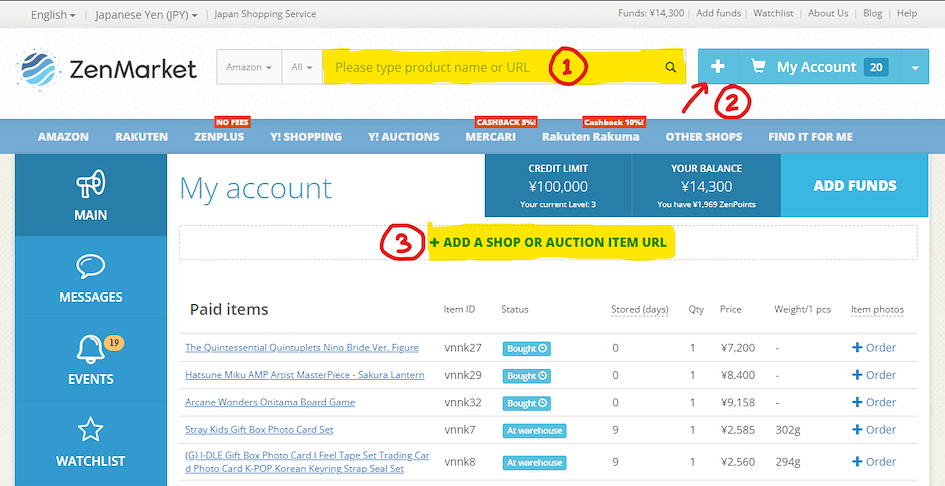The width and height of the screenshot is (945, 486).
Task: Open the FIND IT FOR ME tab
Action: click(811, 137)
